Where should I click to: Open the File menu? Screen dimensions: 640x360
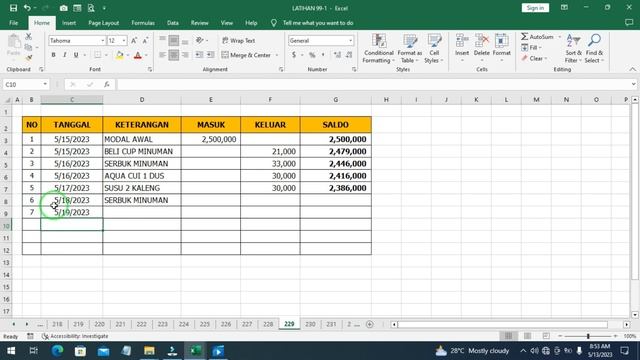click(13, 23)
